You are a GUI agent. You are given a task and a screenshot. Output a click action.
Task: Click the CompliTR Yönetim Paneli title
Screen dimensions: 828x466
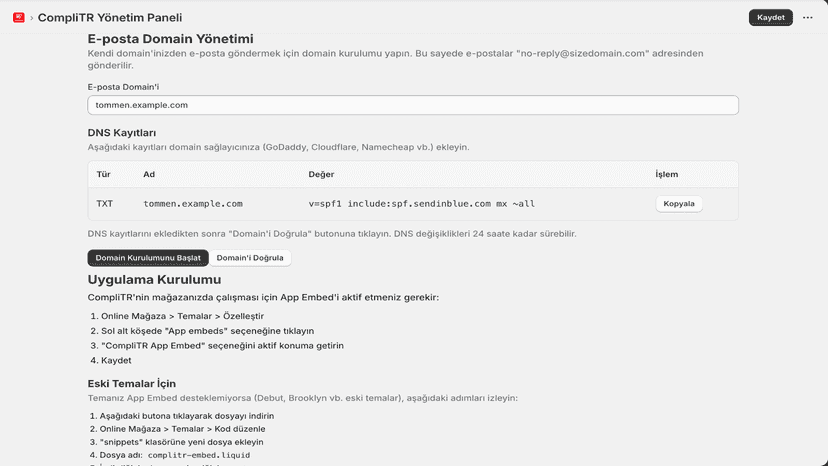[110, 17]
